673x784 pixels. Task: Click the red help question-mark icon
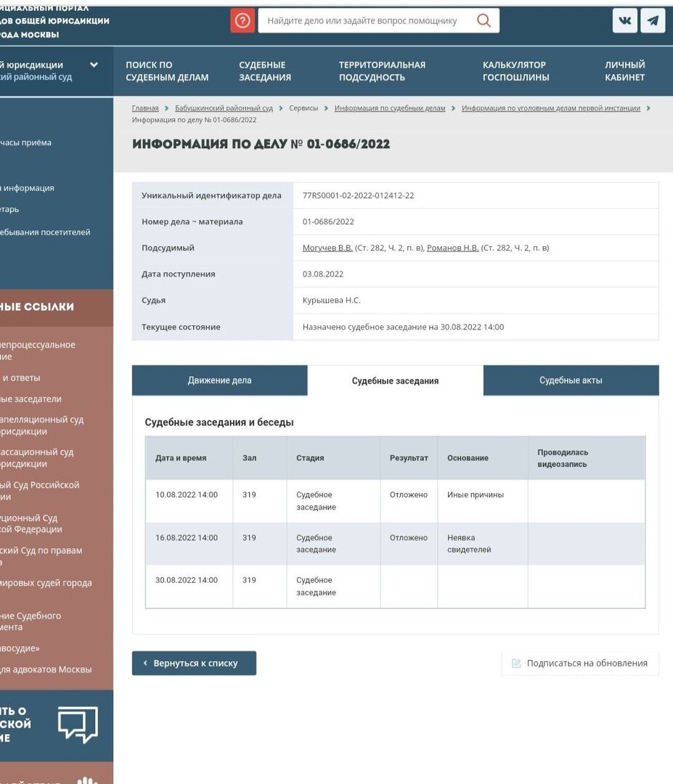point(242,20)
